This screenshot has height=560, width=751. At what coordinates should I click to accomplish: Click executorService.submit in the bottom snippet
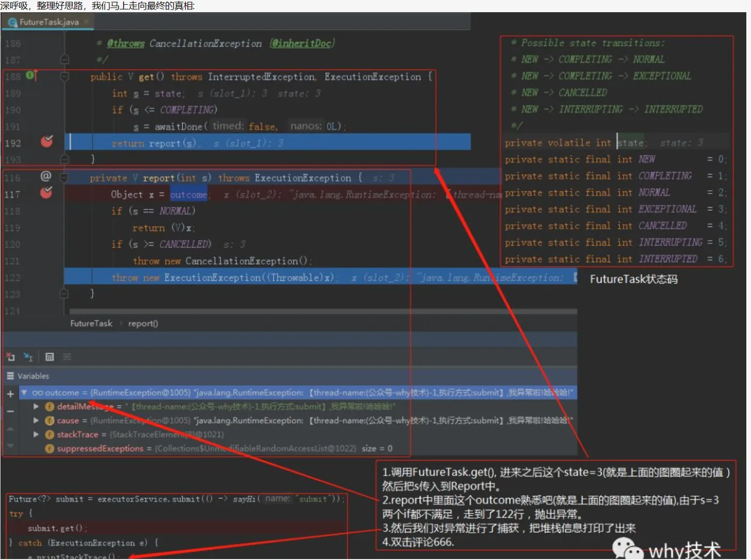point(149,499)
